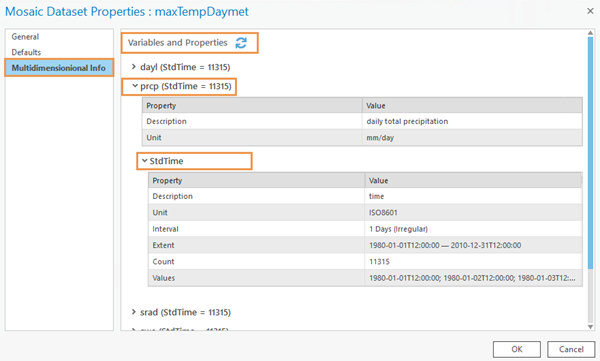Select the prcp Description property cell
Image resolution: width=600 pixels, height=361 pixels.
(252, 121)
